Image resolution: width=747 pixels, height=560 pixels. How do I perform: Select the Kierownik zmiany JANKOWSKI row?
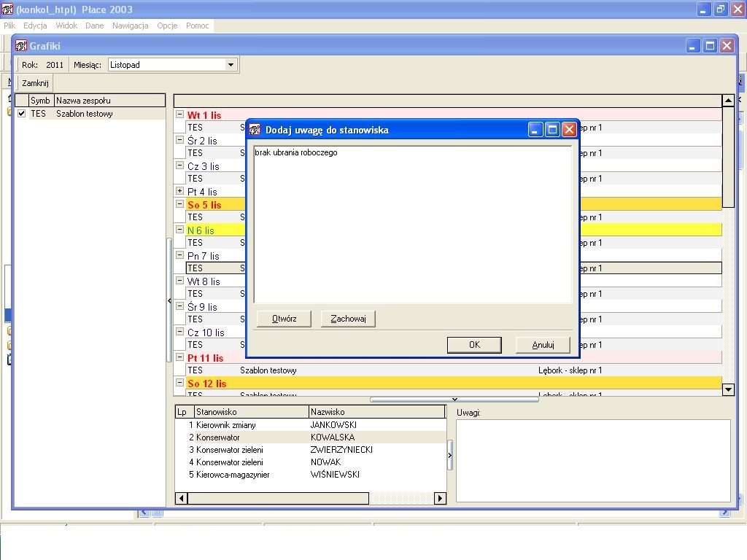310,425
